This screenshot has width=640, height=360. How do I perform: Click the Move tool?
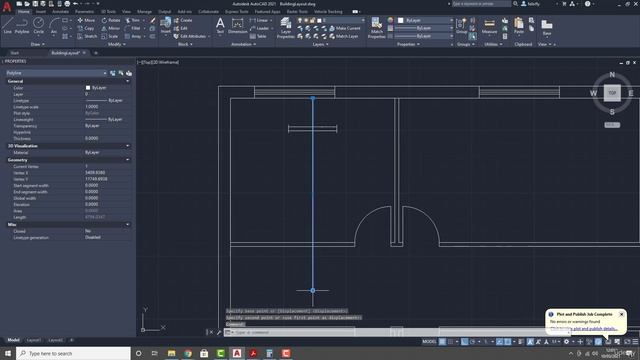click(x=86, y=20)
